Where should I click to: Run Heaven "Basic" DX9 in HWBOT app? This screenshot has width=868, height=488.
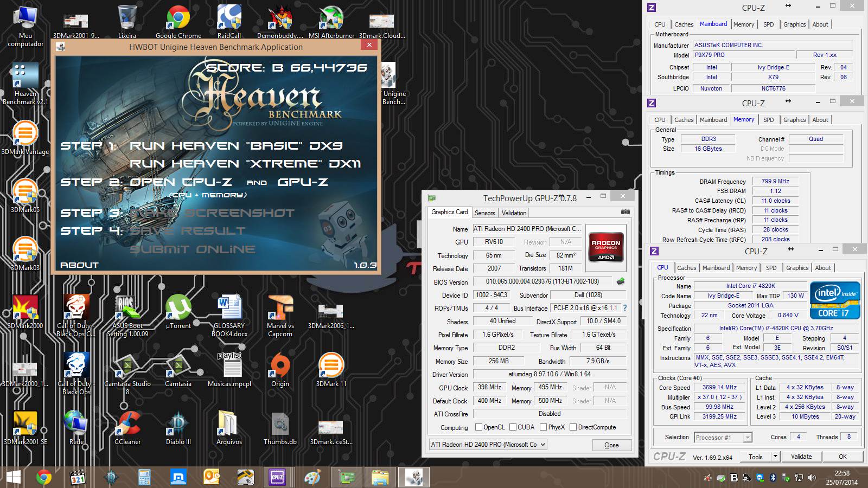click(236, 146)
